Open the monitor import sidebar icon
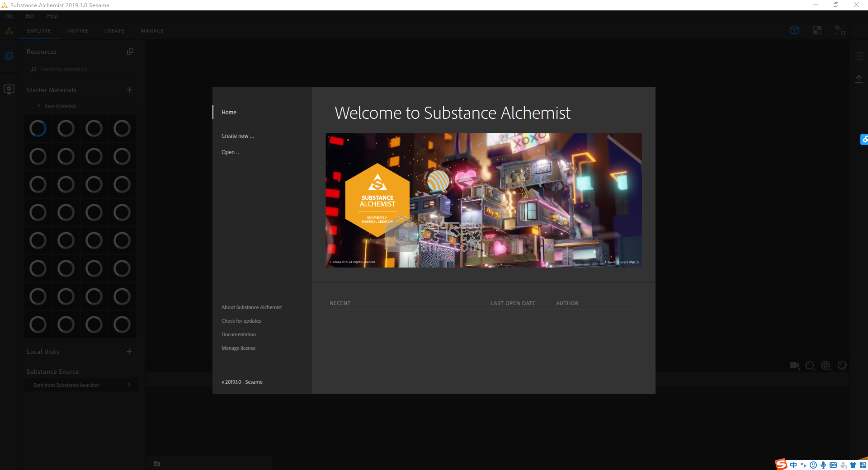 tap(9, 89)
